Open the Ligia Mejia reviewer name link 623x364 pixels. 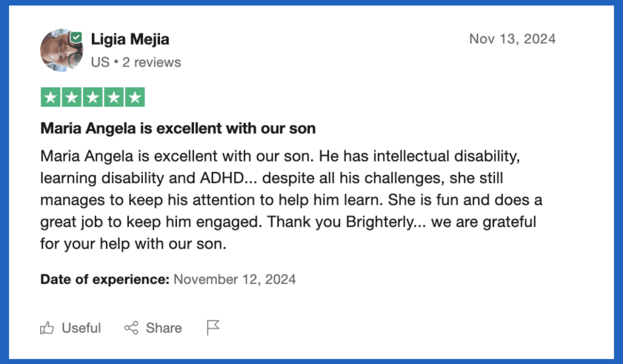coord(130,39)
